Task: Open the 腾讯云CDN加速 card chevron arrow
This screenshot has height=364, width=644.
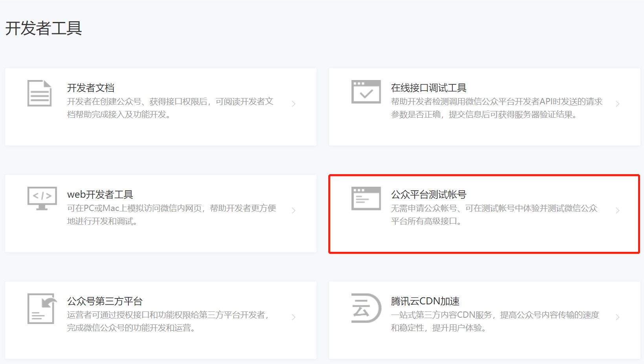Action: tap(618, 317)
